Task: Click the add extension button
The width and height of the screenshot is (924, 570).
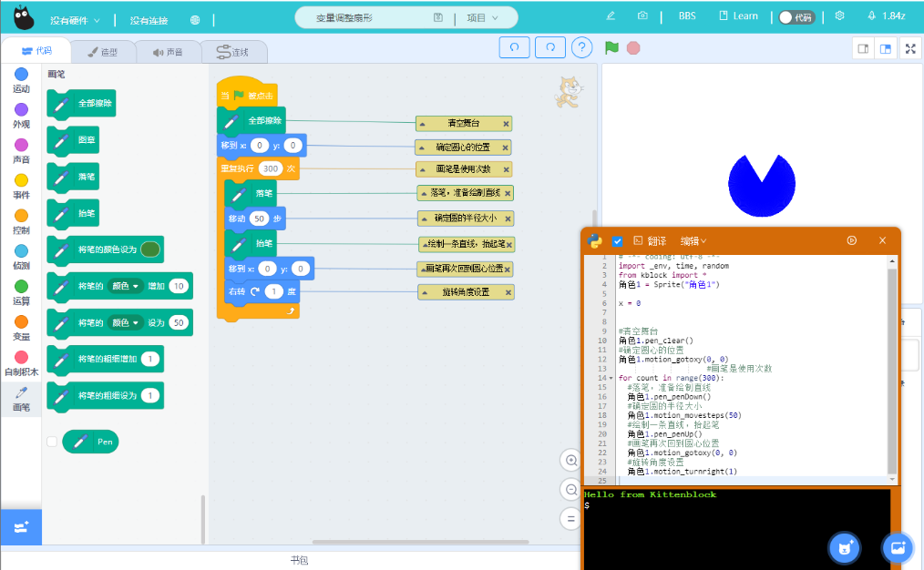Action: click(x=21, y=526)
